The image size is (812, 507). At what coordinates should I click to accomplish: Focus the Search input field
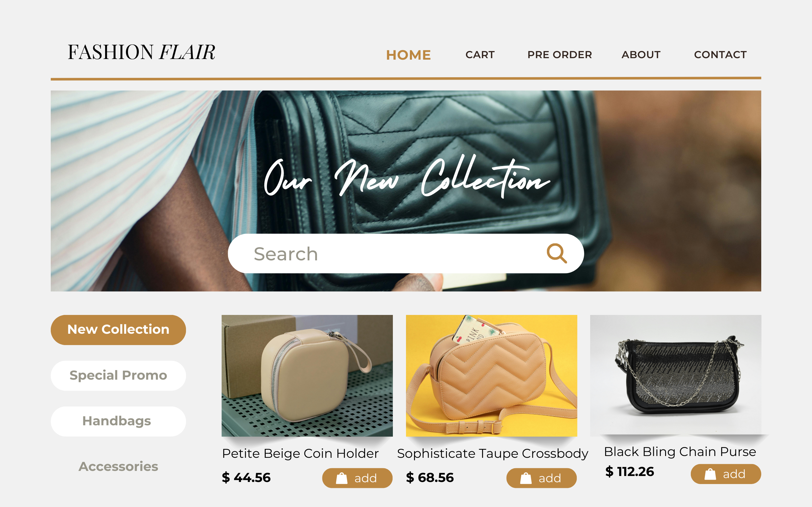[x=406, y=253]
